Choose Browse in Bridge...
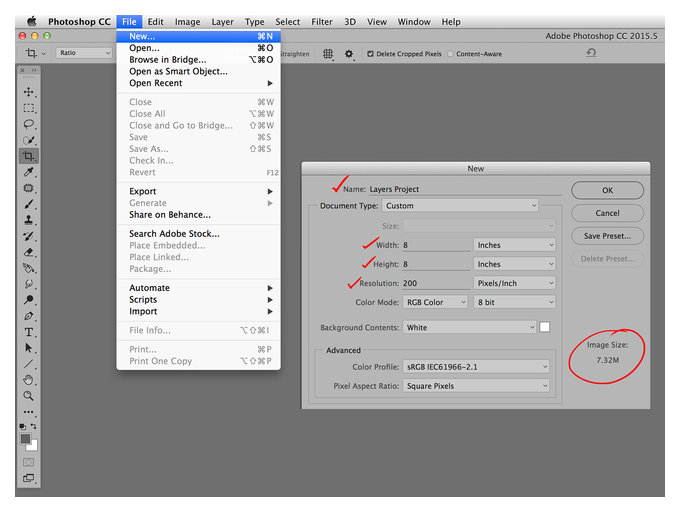This screenshot has width=680, height=512. coord(199,59)
